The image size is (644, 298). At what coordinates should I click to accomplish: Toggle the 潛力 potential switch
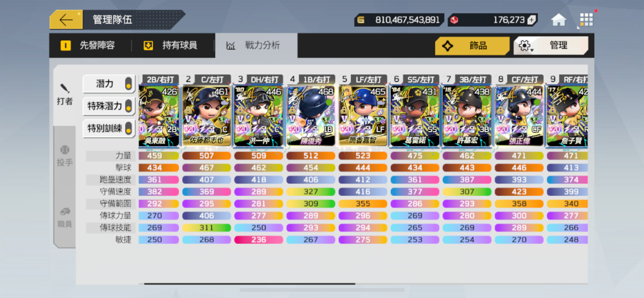[128, 84]
